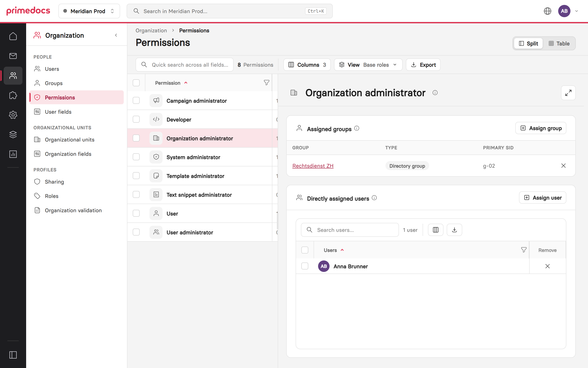Open Organization fields page

pyautogui.click(x=77, y=154)
